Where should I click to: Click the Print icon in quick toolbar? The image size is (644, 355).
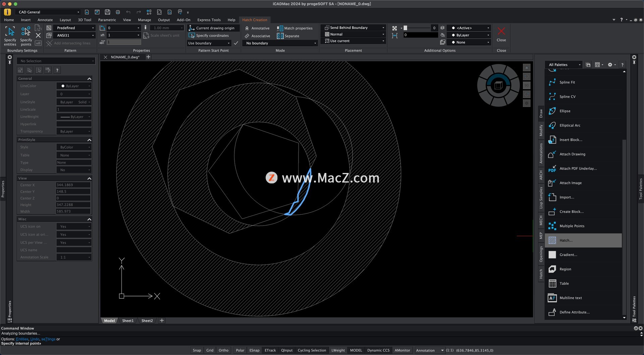(118, 12)
